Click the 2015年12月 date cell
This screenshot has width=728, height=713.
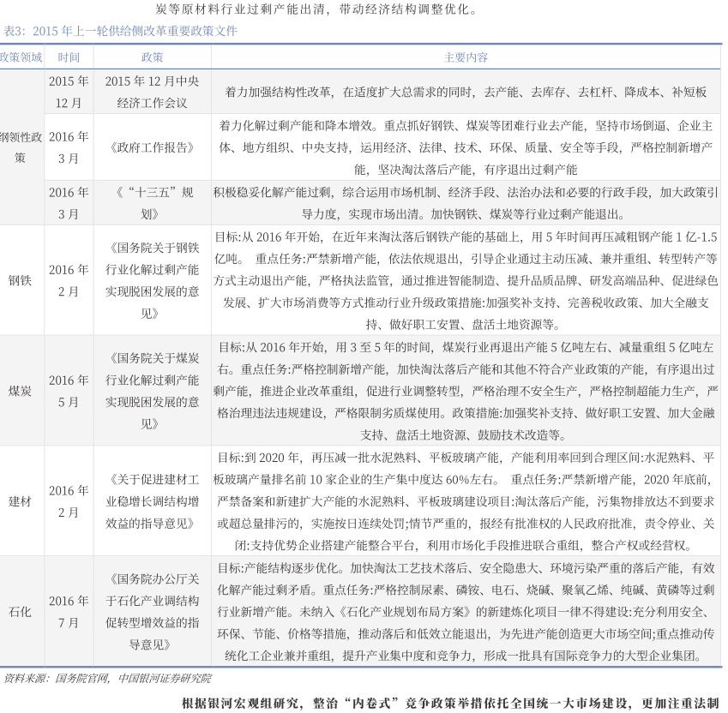(69, 92)
